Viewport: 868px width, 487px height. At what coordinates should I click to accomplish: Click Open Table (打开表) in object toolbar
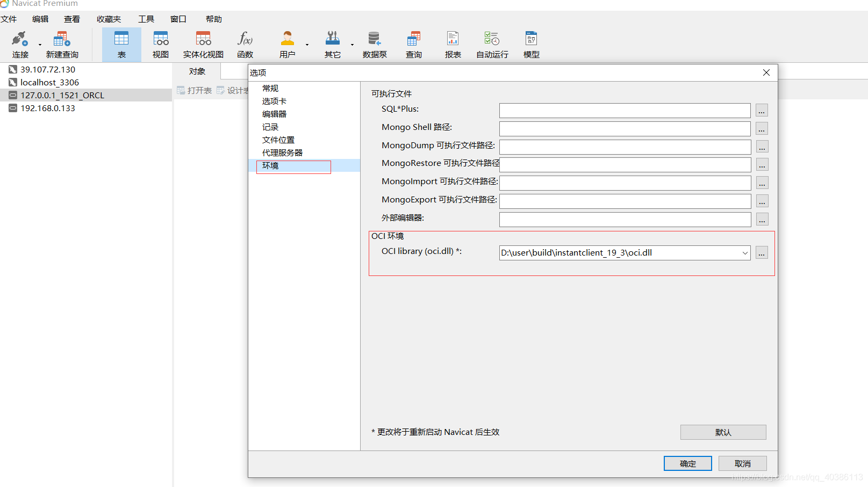[194, 90]
